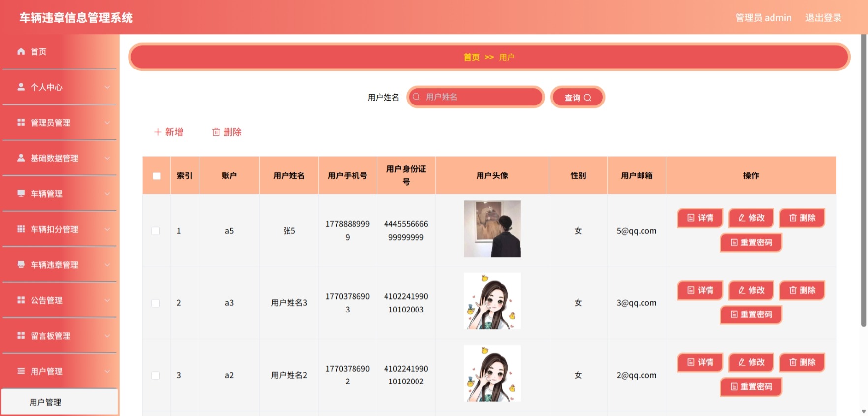Click the avatar photo of user a5

point(492,229)
